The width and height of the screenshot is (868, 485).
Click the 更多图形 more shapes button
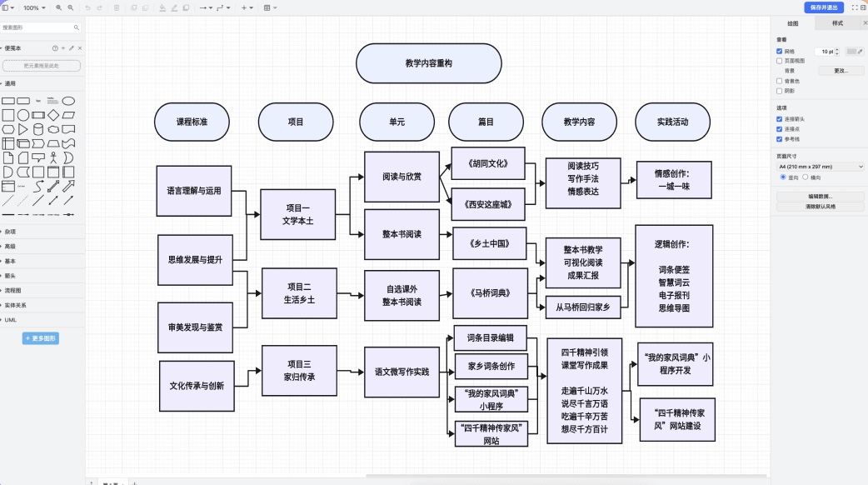point(41,338)
